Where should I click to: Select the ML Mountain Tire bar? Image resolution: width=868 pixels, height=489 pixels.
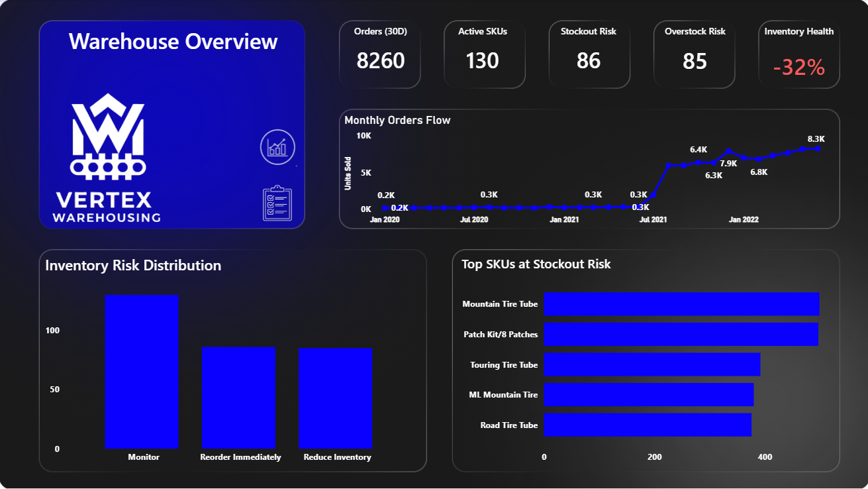(649, 395)
